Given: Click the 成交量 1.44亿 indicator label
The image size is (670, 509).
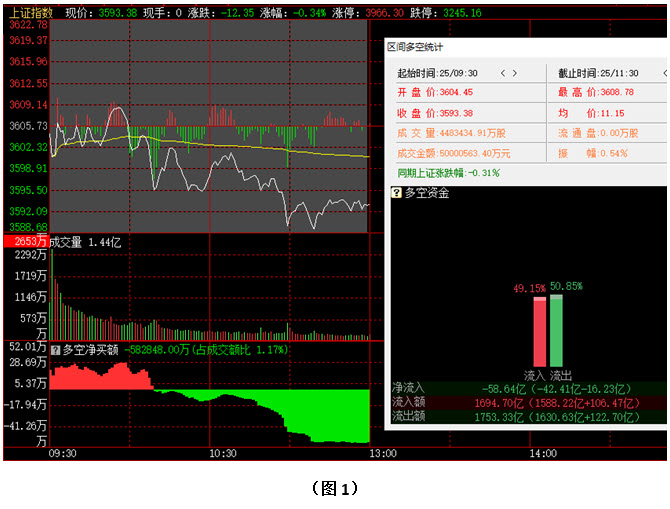Looking at the screenshot, I should (85, 243).
